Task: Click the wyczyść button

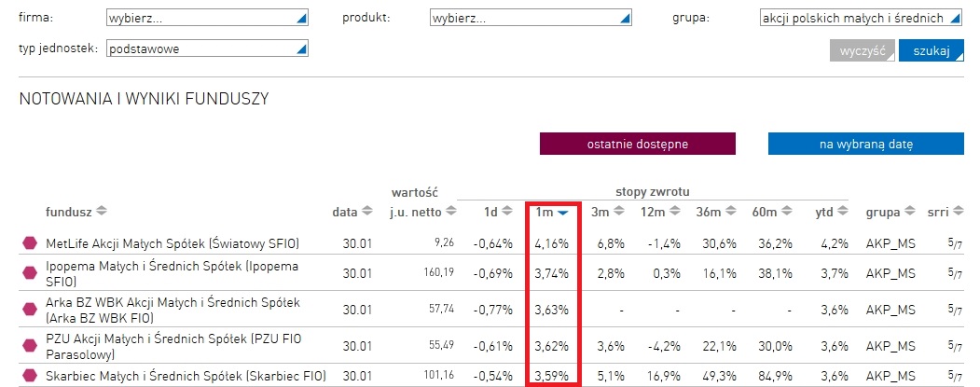Action: click(x=863, y=50)
